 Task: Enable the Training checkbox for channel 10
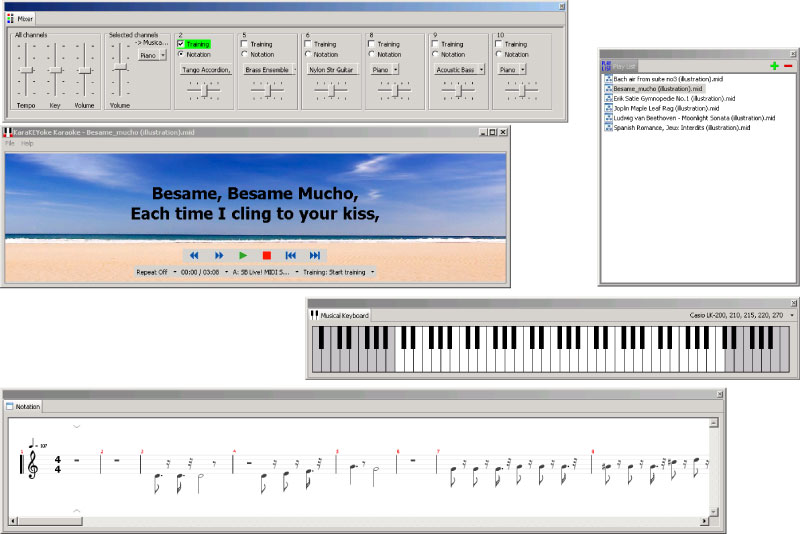click(x=498, y=44)
